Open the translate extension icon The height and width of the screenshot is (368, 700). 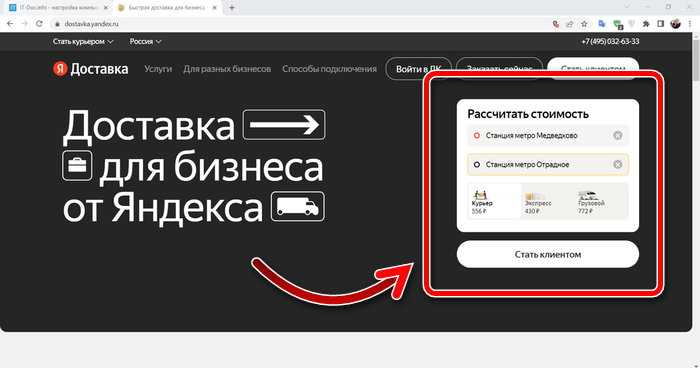[x=602, y=24]
